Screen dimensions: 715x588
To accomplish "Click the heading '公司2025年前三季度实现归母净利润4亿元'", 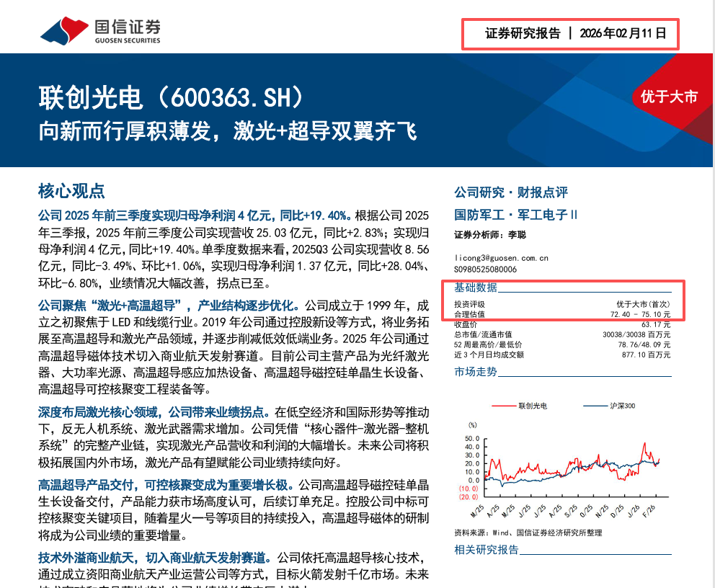I will tap(157, 215).
